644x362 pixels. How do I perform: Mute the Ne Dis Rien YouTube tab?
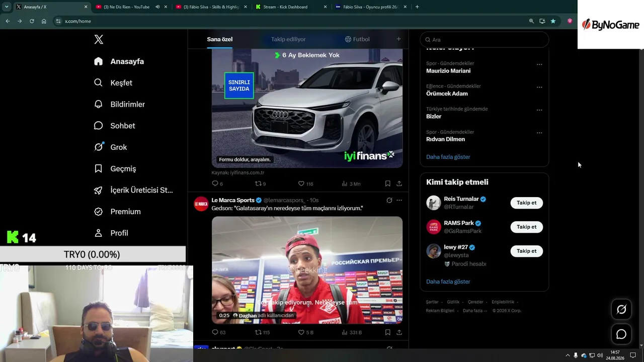[157, 7]
